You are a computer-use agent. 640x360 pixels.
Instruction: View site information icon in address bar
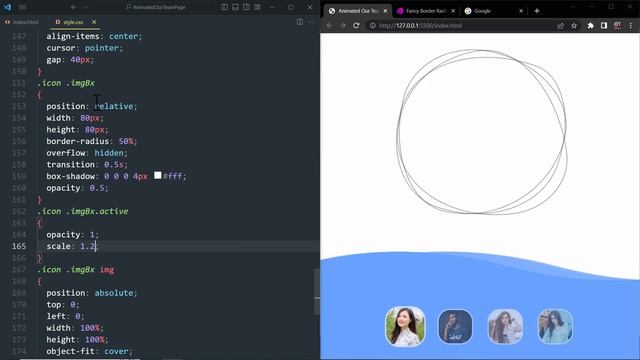click(x=372, y=25)
